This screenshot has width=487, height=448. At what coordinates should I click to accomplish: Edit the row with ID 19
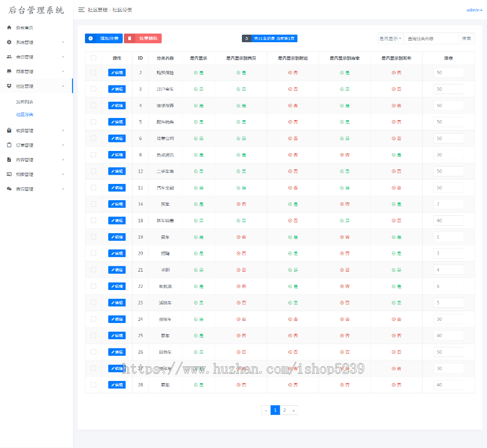click(117, 237)
